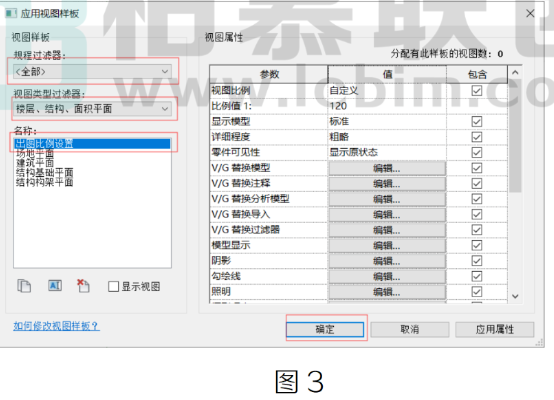Viewport: 554px width, 400px height.
Task: Click the 应用属性 button
Action: (494, 329)
